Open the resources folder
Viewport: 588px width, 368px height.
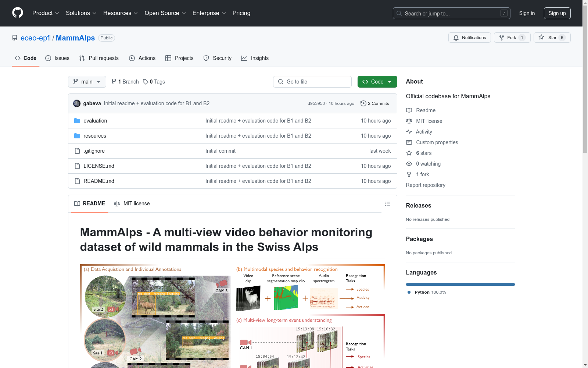click(95, 136)
